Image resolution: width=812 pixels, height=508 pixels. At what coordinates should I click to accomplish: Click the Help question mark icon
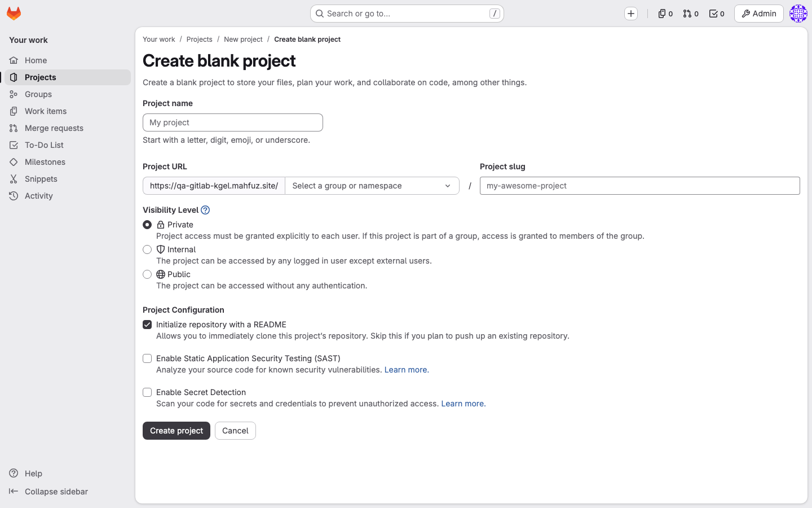pyautogui.click(x=14, y=474)
